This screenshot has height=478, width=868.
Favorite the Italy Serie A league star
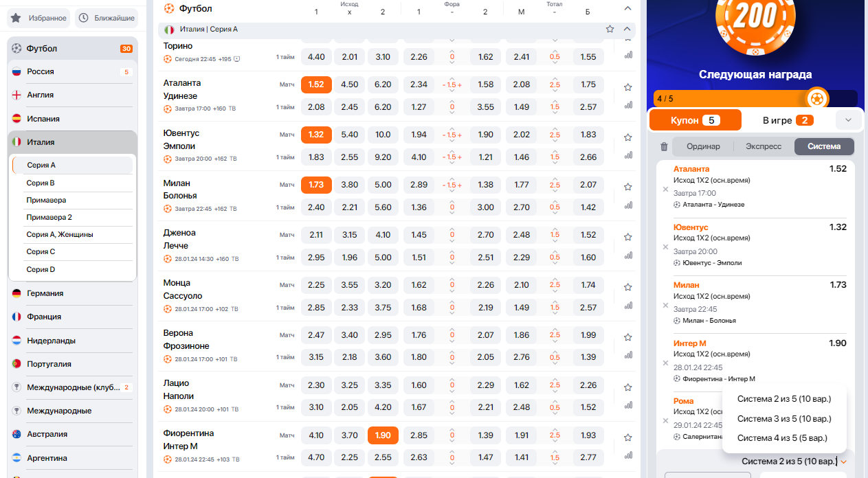pos(610,29)
